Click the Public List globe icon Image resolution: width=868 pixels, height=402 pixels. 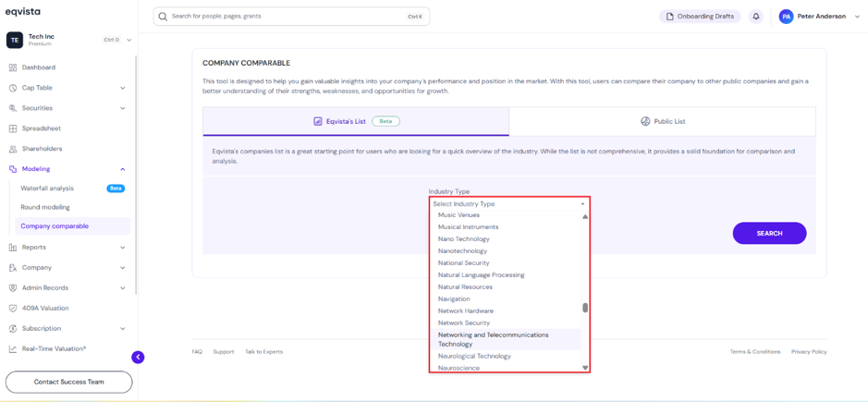[645, 121]
